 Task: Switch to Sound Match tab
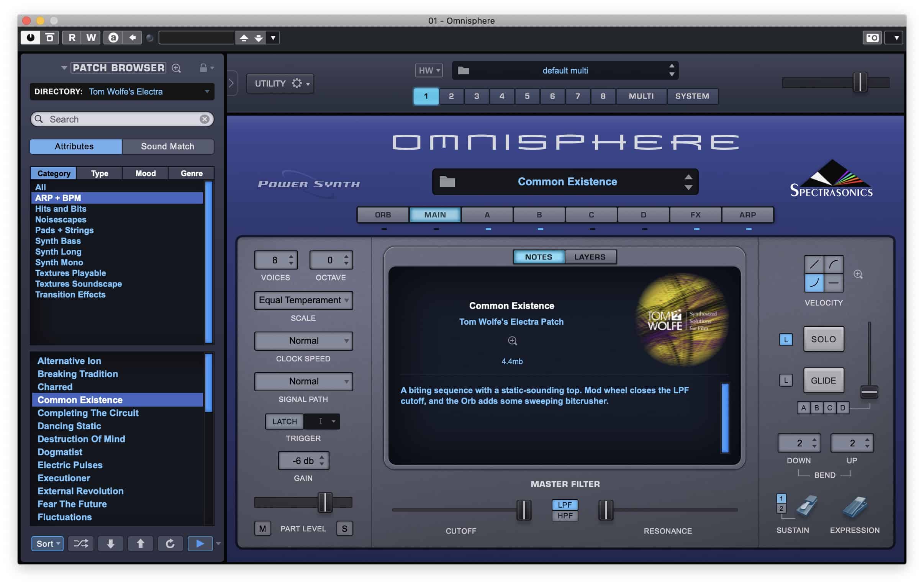[x=168, y=146]
